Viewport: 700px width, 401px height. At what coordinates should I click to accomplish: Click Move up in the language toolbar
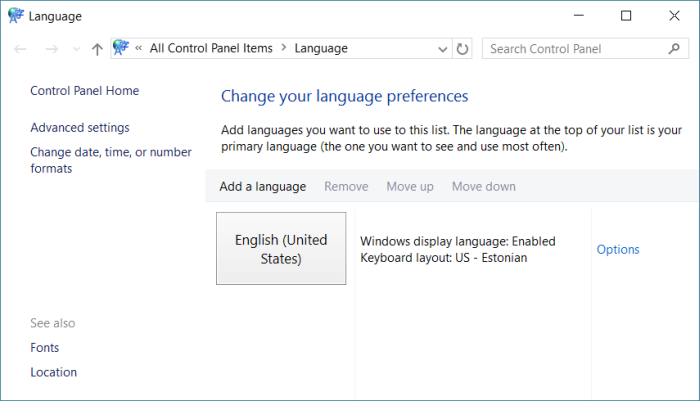coord(410,187)
